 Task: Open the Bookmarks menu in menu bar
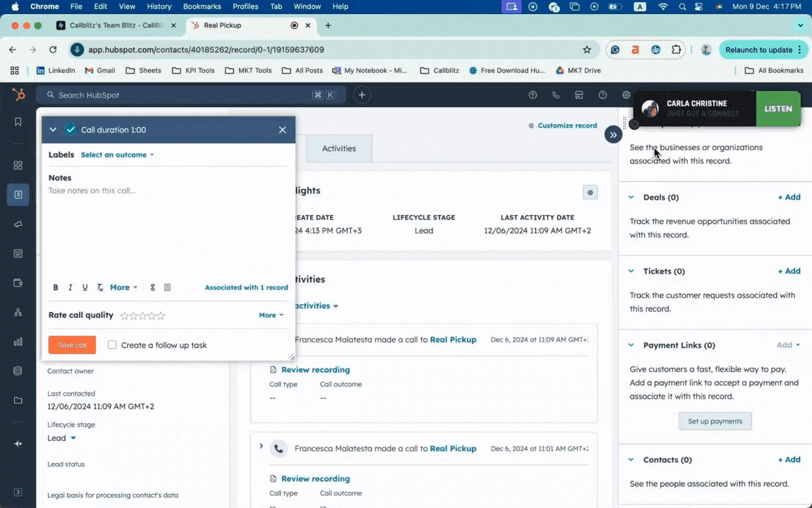202,7
